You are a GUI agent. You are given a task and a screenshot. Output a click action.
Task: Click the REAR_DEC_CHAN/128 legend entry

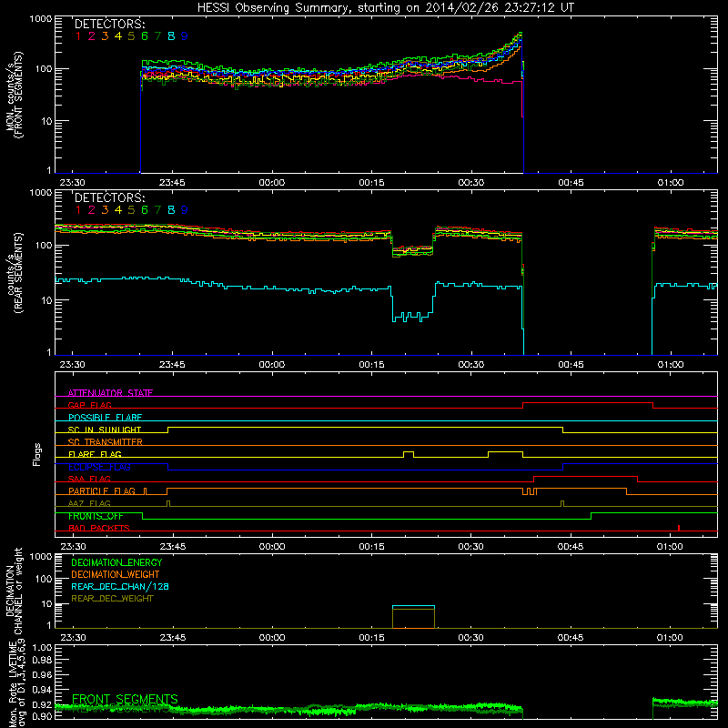coord(120,587)
